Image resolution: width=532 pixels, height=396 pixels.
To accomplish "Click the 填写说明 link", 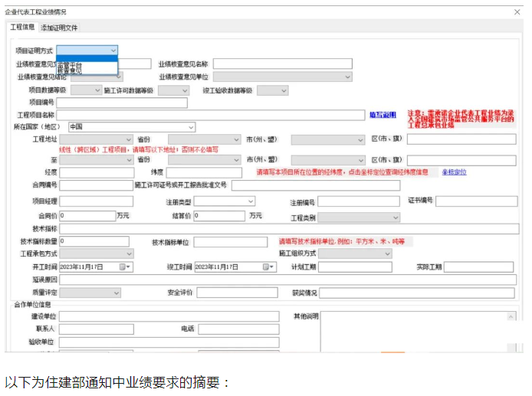I will [x=383, y=115].
